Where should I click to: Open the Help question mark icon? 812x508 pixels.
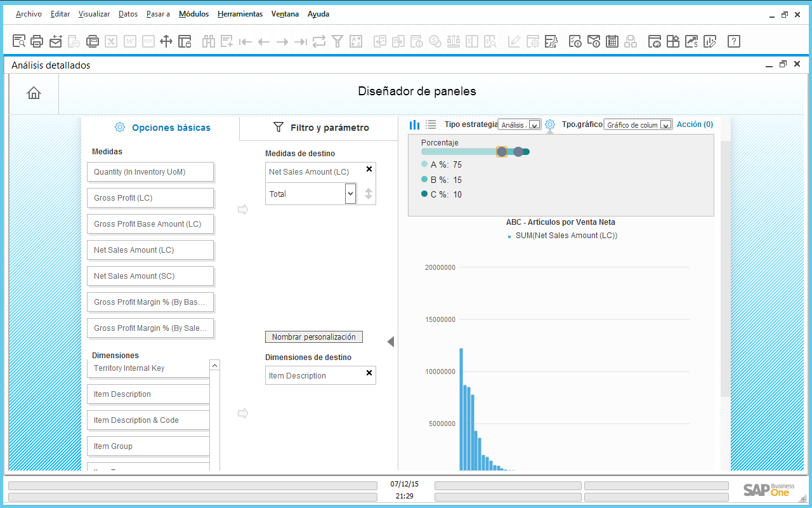(x=734, y=41)
